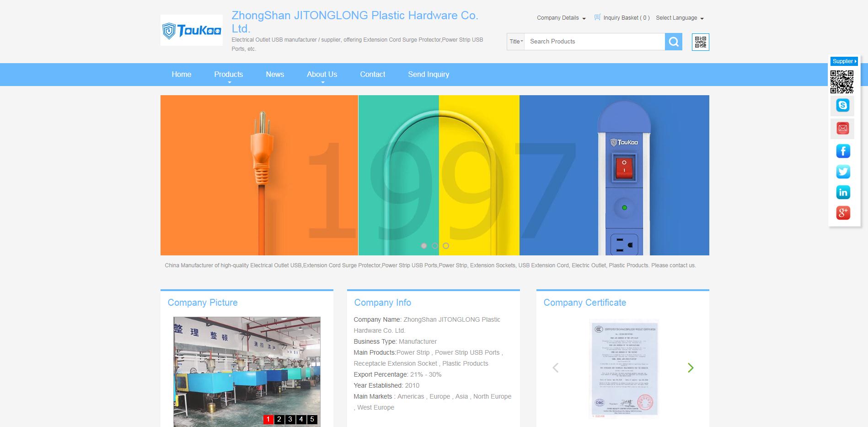This screenshot has height=427, width=868.
Task: Select the third banner slide dot
Action: coord(446,246)
